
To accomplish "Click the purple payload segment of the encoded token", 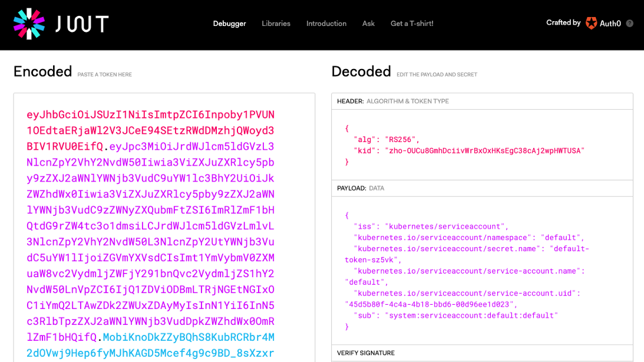I will (x=150, y=242).
